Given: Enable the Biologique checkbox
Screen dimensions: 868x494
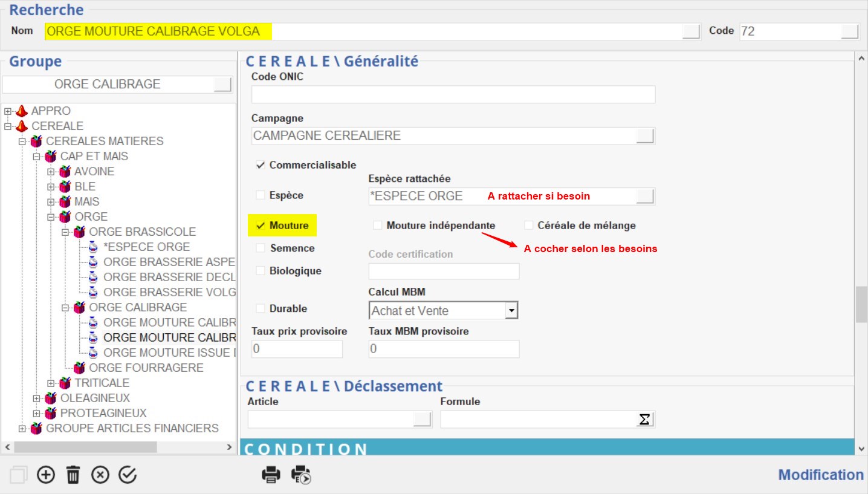Looking at the screenshot, I should tap(261, 271).
